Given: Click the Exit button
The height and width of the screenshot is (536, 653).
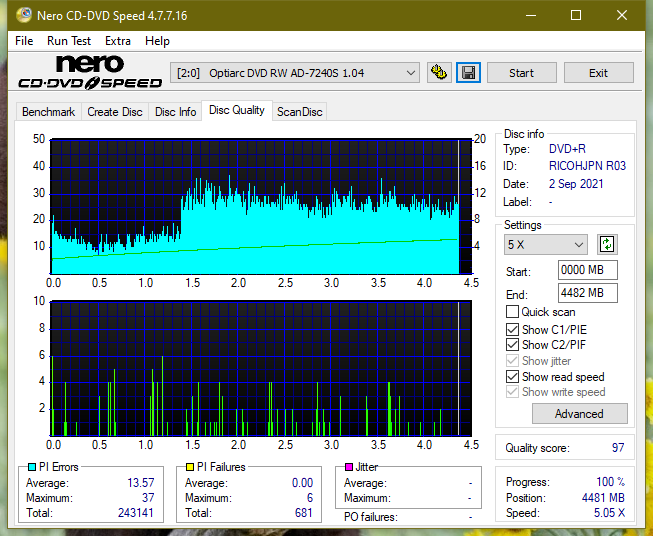Looking at the screenshot, I should pos(598,73).
